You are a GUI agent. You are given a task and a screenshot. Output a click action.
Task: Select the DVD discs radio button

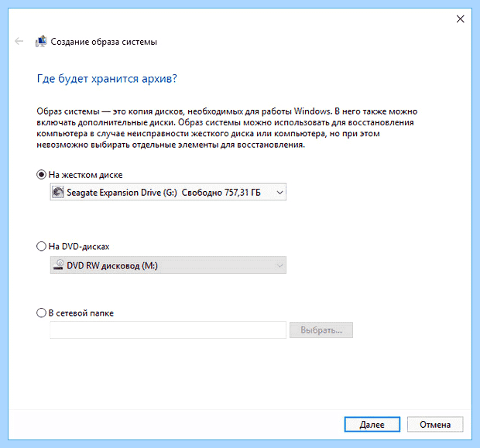pyautogui.click(x=41, y=246)
